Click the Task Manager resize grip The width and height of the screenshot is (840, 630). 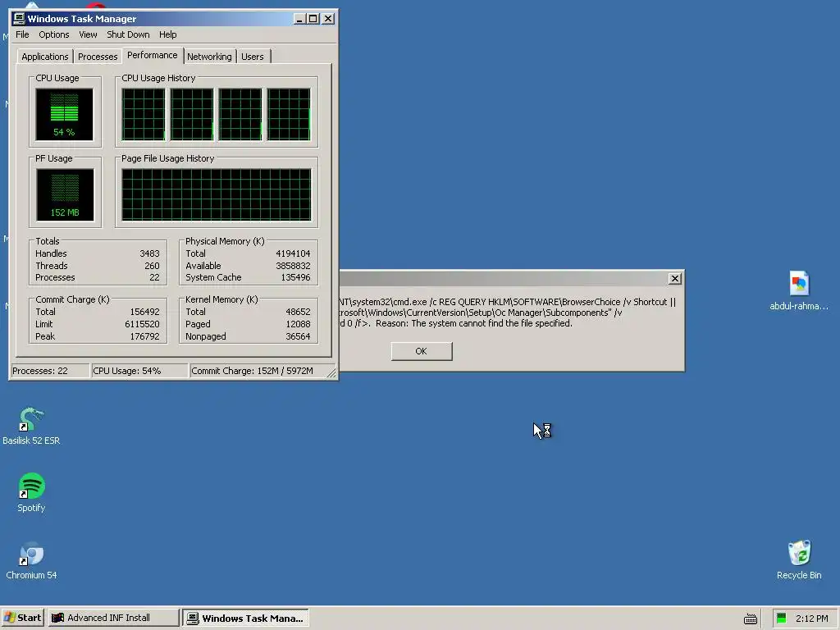pyautogui.click(x=331, y=373)
